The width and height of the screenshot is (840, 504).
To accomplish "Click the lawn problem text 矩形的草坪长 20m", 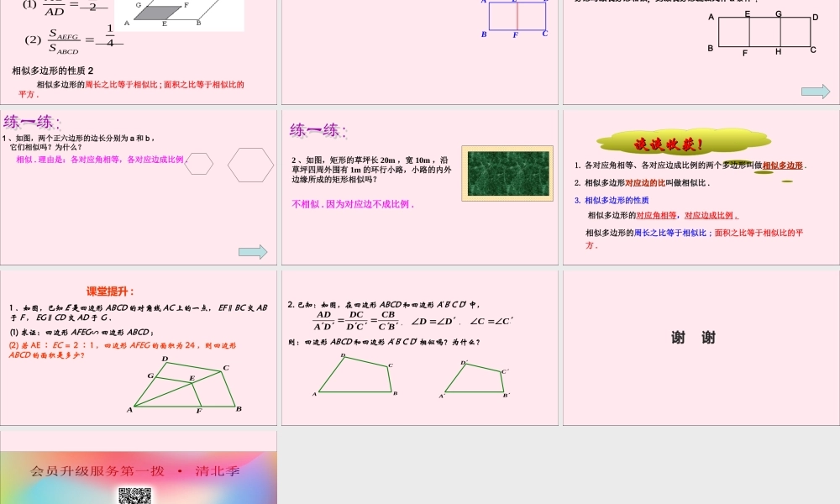I will pyautogui.click(x=372, y=170).
